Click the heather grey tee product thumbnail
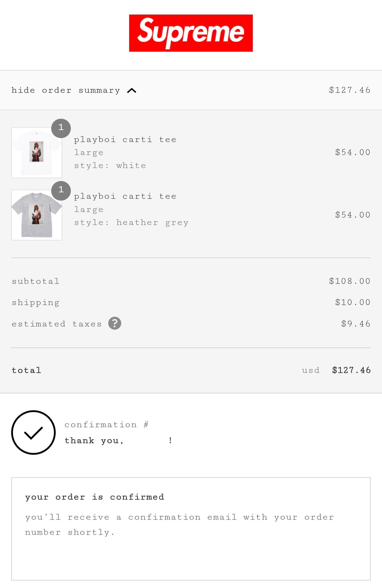 (37, 215)
